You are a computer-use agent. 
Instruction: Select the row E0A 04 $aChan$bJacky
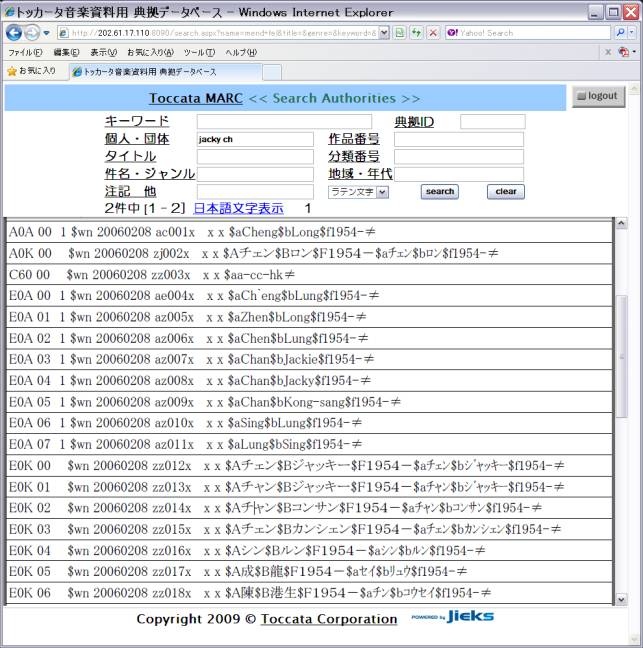[x=309, y=381]
